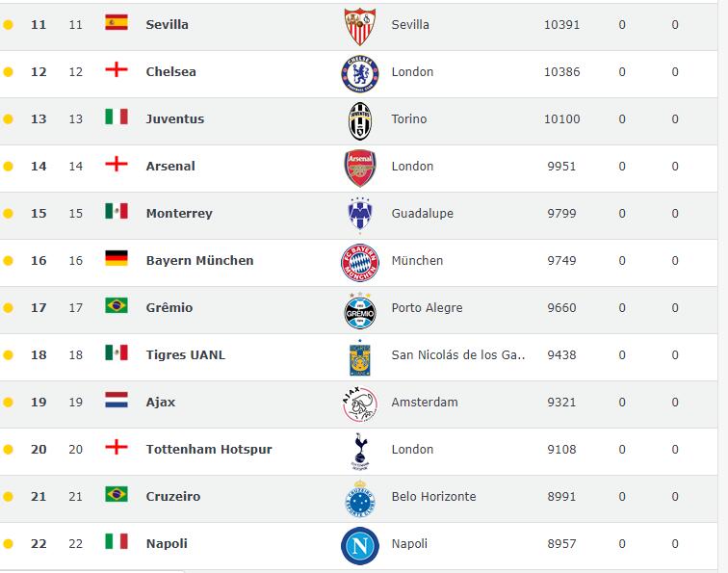Click the Cruzeiro club crest
728x573 pixels.
[360, 499]
